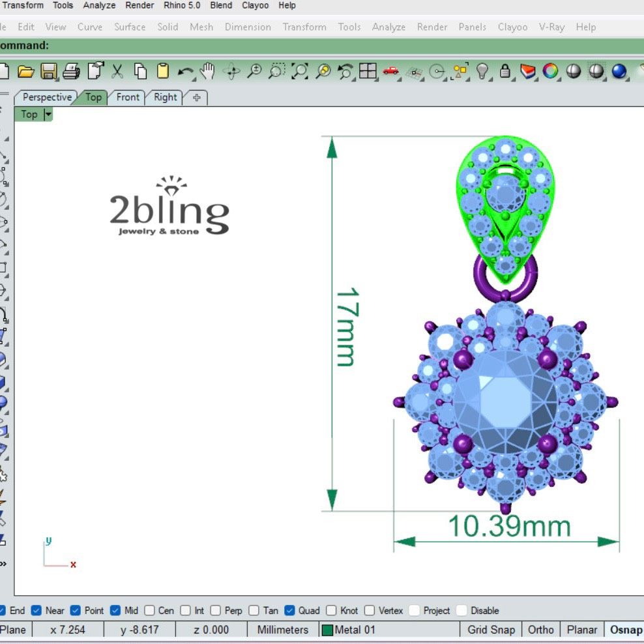Uncheck the Quad osnap checkbox
Viewport: 644px width, 644px height.
click(290, 611)
